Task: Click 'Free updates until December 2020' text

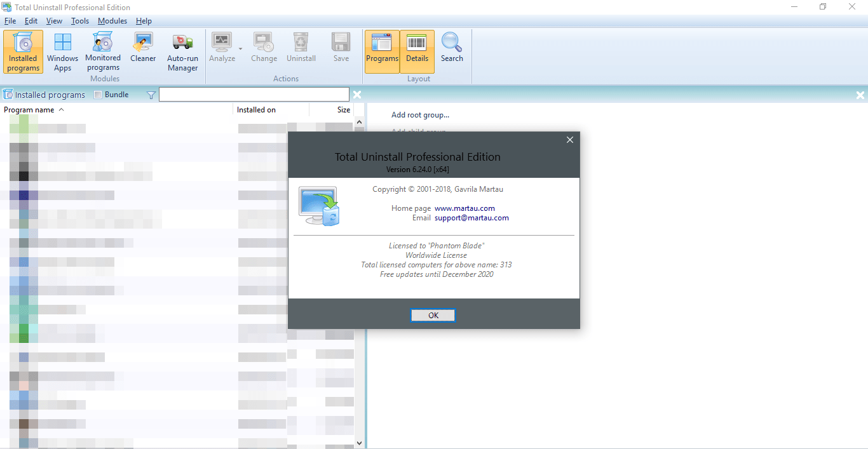Action: (x=437, y=274)
